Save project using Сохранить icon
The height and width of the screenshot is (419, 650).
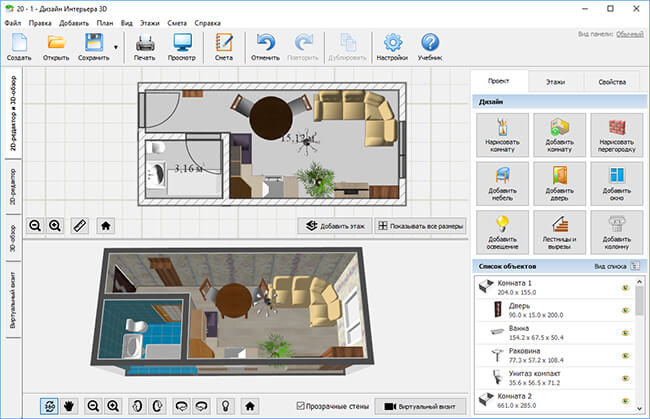[x=94, y=47]
